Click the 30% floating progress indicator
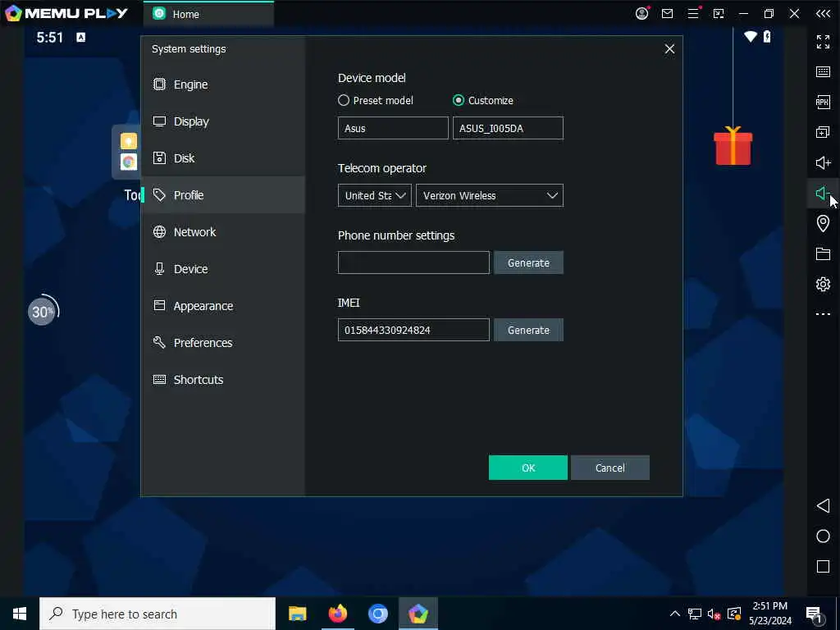The height and width of the screenshot is (630, 840). (43, 311)
